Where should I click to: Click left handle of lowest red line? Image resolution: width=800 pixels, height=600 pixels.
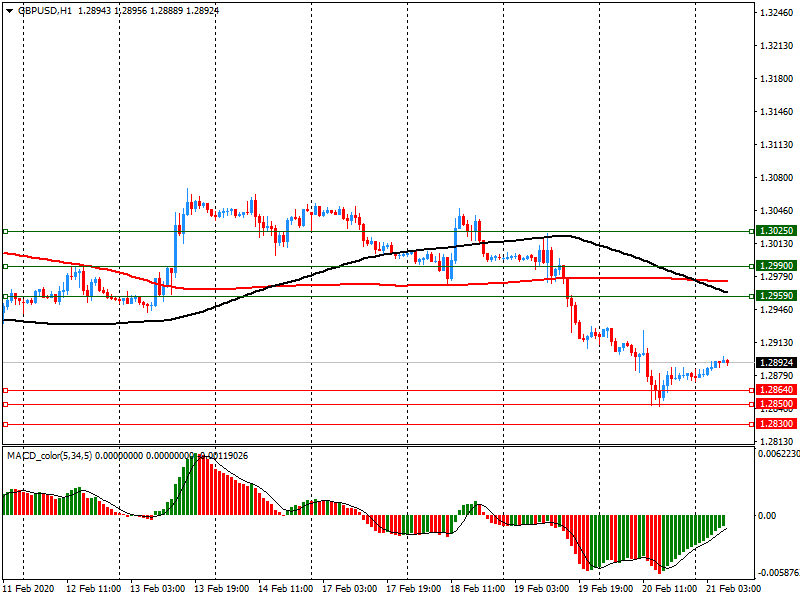[5, 424]
